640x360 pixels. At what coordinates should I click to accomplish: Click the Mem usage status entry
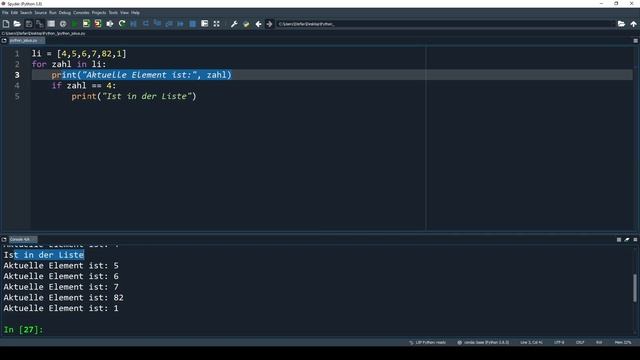(623, 342)
